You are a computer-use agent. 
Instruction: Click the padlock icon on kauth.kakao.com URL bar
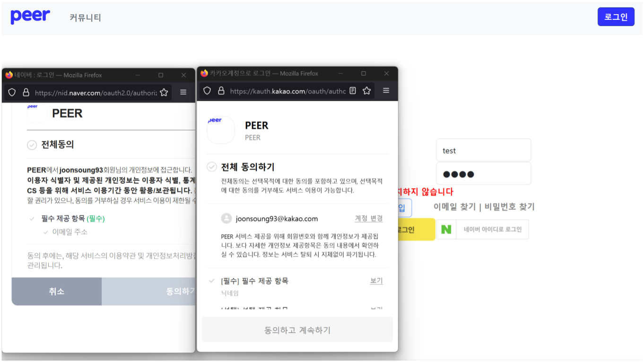click(221, 91)
